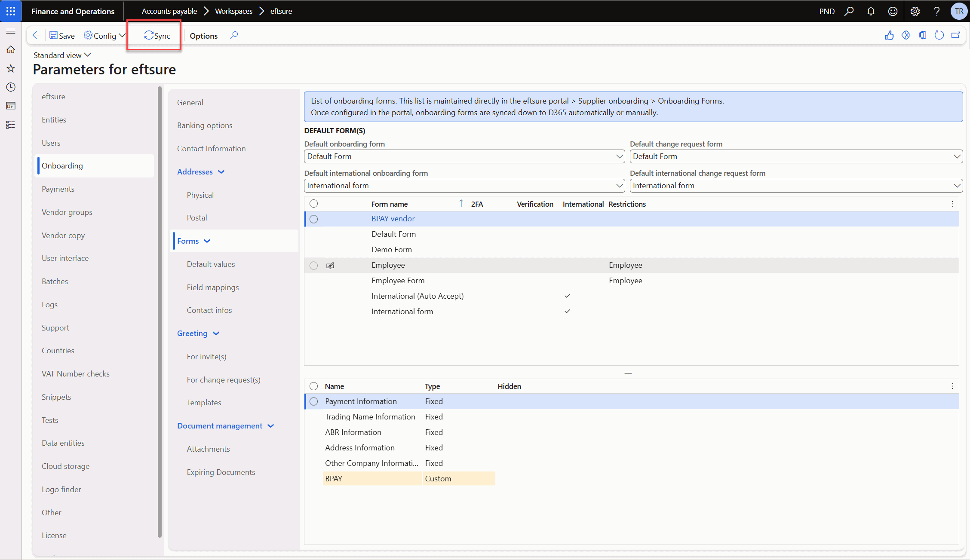
Task: Open page in new window icon
Action: [x=956, y=36]
